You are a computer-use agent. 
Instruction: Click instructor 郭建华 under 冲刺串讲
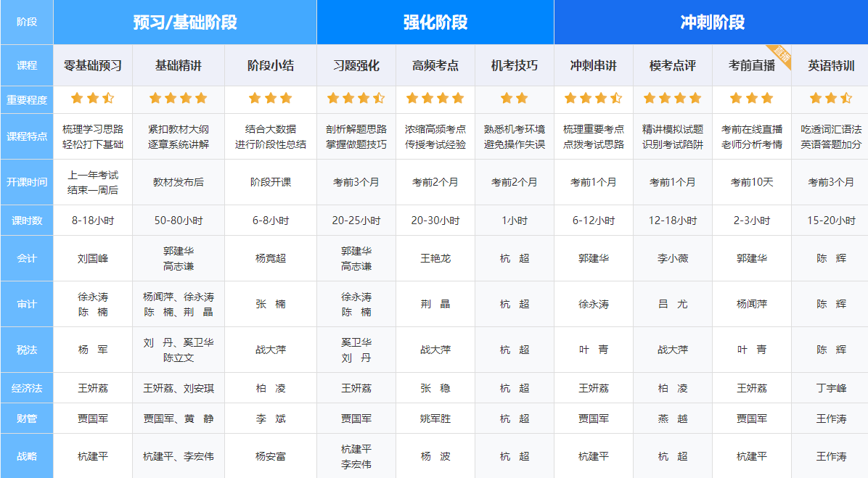[594, 259]
